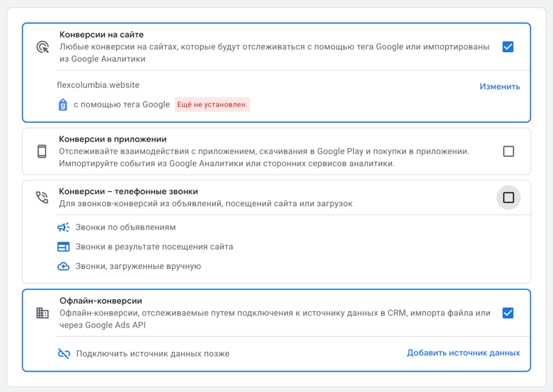Open the Изменить link
The width and height of the screenshot is (553, 392).
click(500, 86)
